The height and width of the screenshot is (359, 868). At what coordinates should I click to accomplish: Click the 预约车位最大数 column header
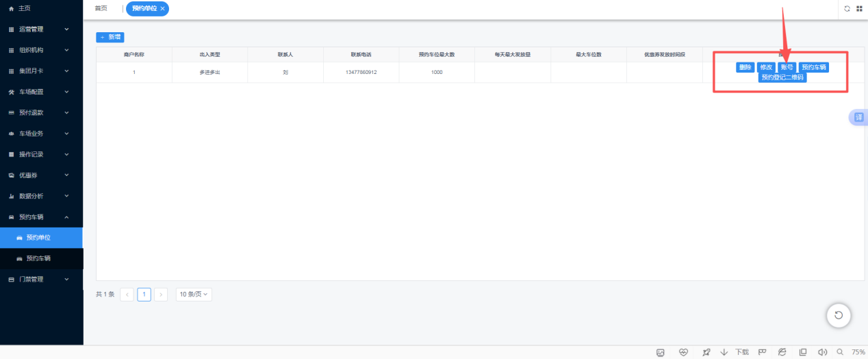pyautogui.click(x=437, y=54)
